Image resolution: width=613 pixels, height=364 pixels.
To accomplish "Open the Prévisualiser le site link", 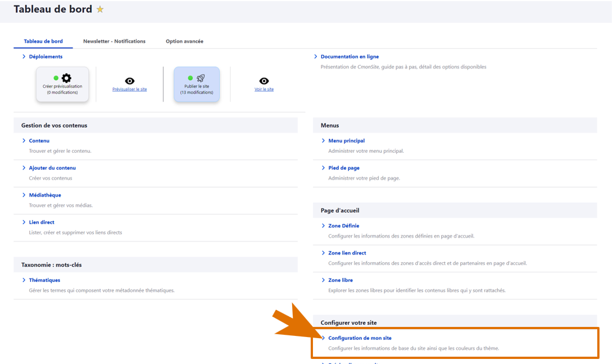I will pyautogui.click(x=130, y=89).
